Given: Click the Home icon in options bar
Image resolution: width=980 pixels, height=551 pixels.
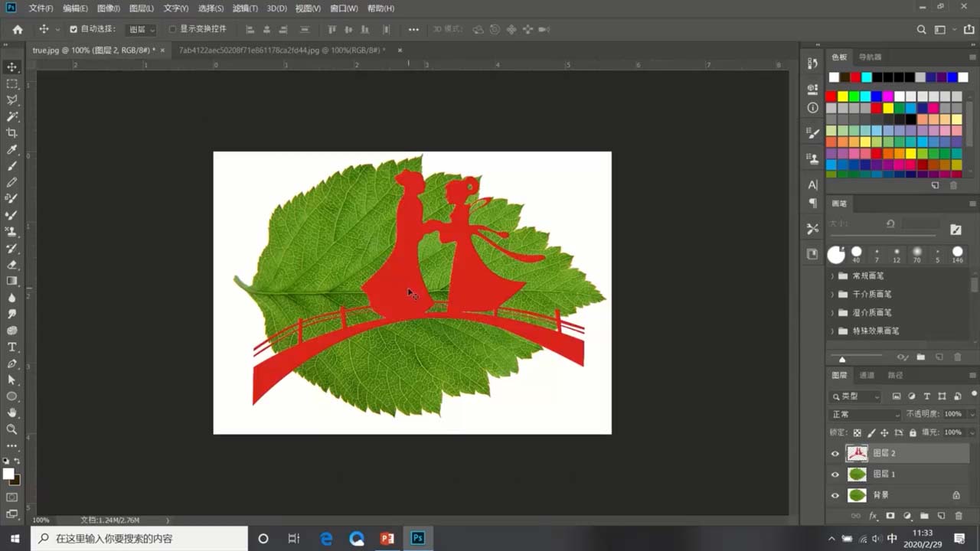Looking at the screenshot, I should (x=18, y=30).
